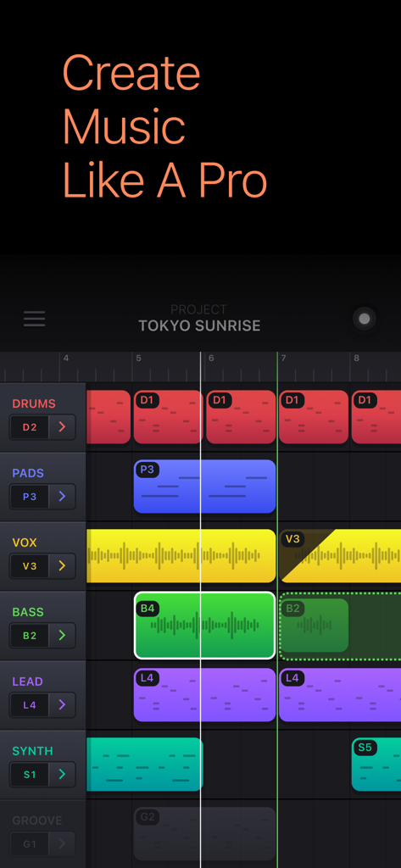
Task: Select the D1 drum clip at bar 7
Action: coord(314,417)
